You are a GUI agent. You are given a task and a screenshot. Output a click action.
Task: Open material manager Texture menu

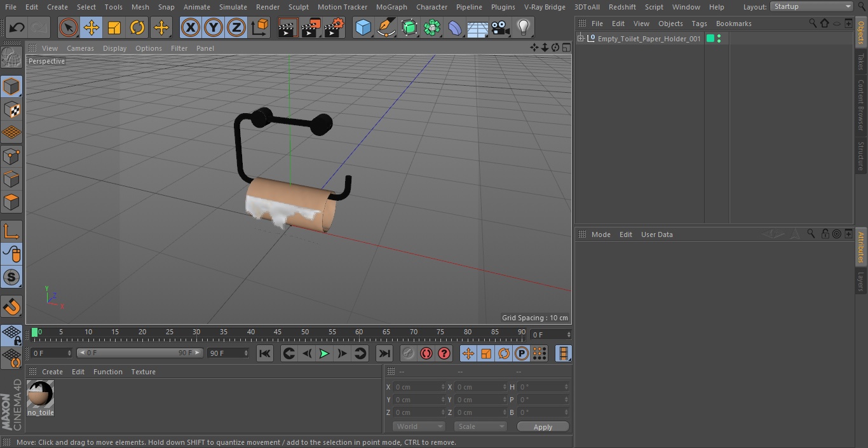pyautogui.click(x=143, y=372)
